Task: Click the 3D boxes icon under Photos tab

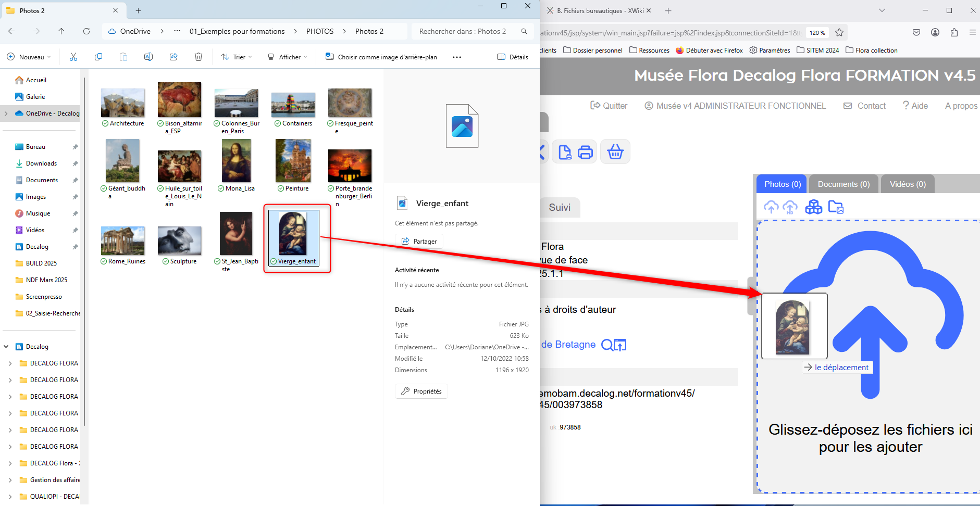Action: click(x=813, y=207)
